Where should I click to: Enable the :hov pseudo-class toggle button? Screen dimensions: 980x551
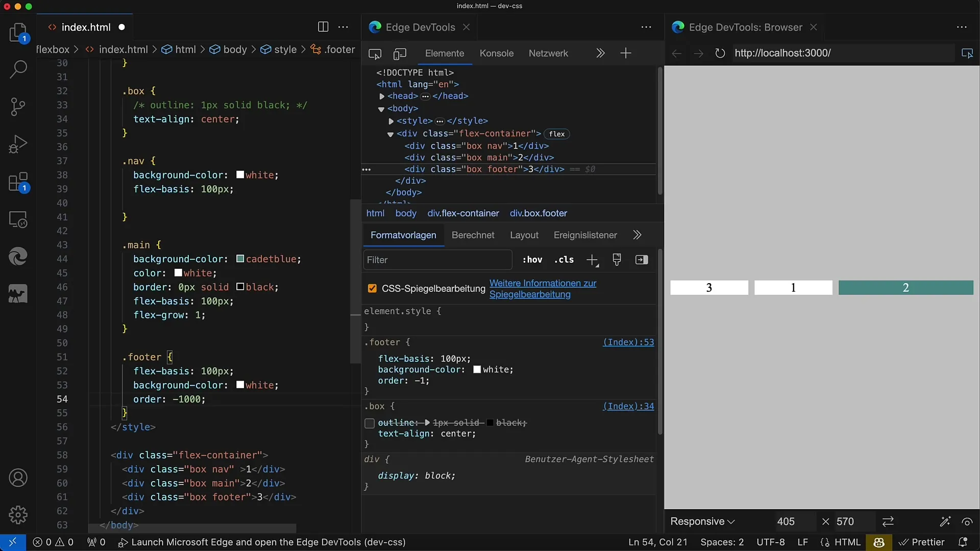pyautogui.click(x=532, y=260)
